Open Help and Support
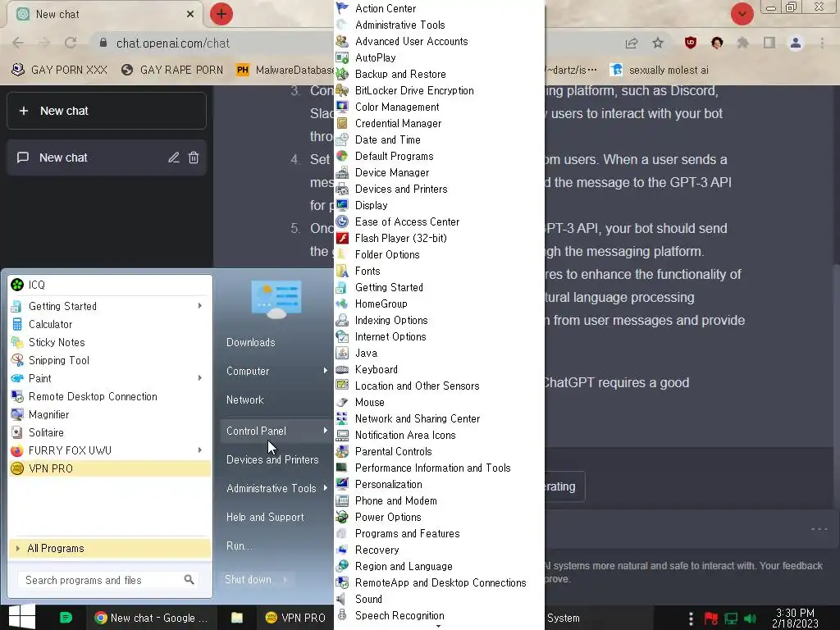Viewport: 840px width, 630px height. click(265, 517)
